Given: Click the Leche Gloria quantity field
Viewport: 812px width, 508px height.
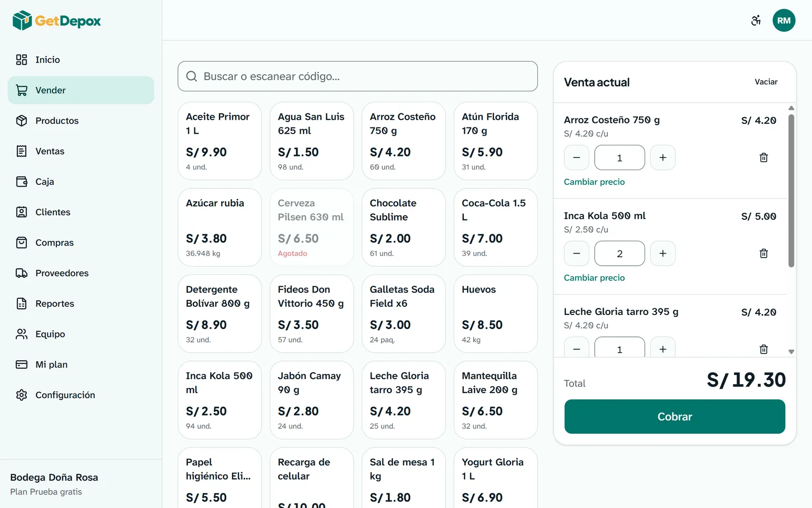Looking at the screenshot, I should tap(620, 348).
